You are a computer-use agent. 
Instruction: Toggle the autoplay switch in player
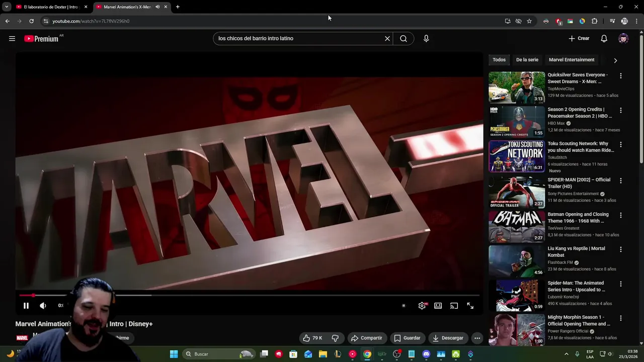[404, 306]
